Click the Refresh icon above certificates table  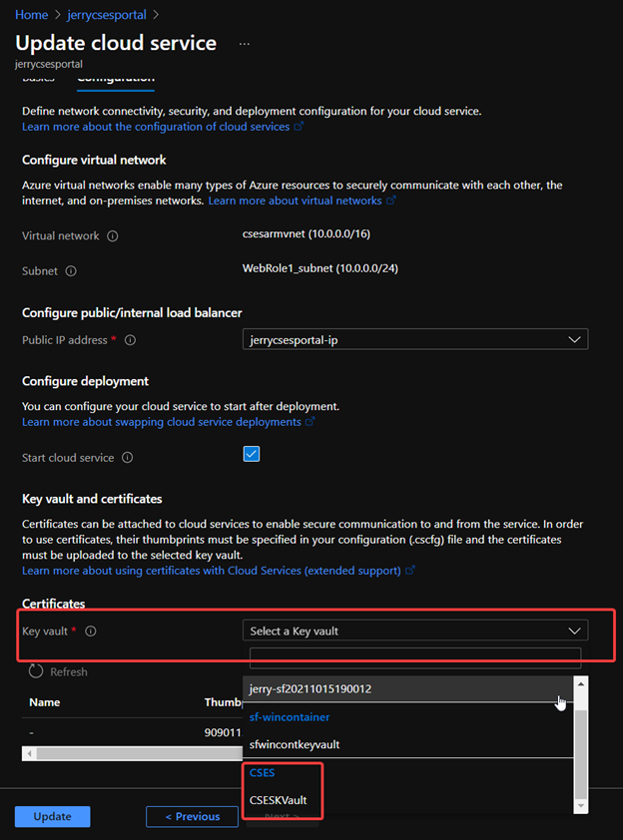[x=36, y=671]
